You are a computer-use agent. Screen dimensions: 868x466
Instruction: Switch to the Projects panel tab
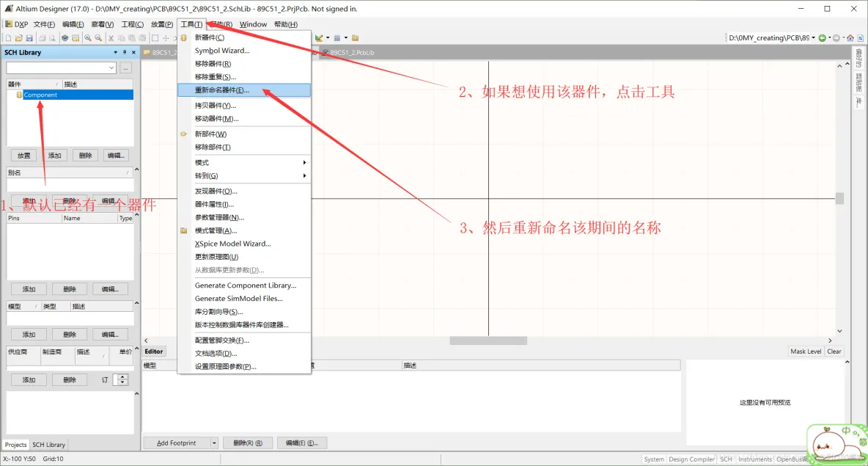pyautogui.click(x=15, y=445)
